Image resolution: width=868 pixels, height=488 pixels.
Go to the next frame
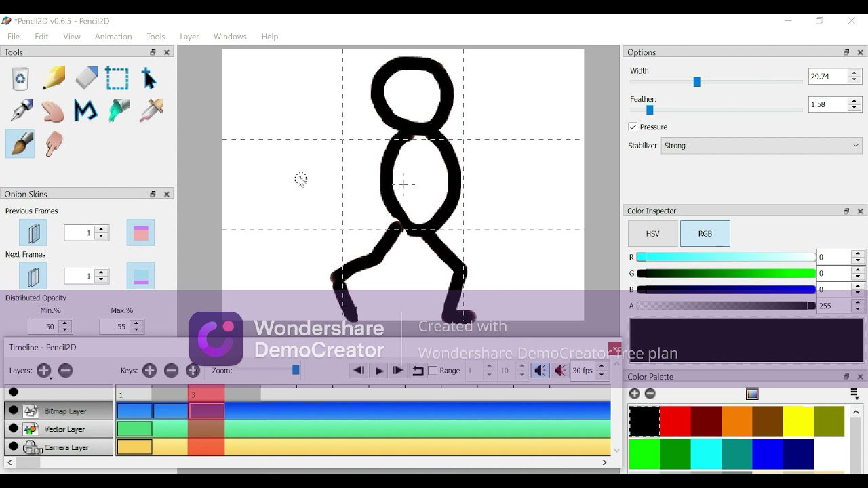[398, 371]
